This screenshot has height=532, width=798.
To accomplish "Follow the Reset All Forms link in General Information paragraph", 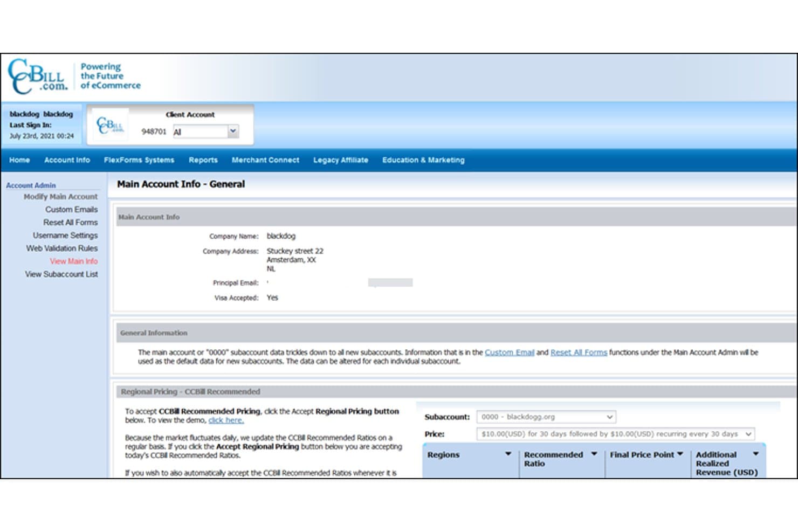I will [x=579, y=353].
